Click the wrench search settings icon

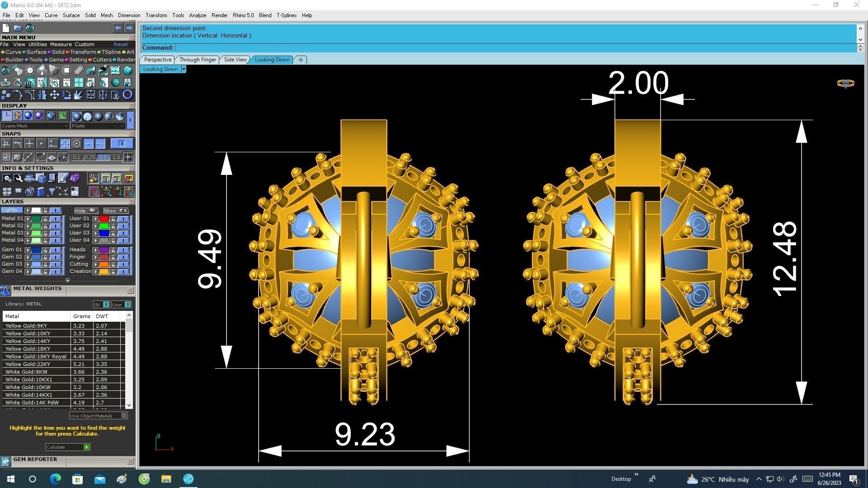point(18,178)
